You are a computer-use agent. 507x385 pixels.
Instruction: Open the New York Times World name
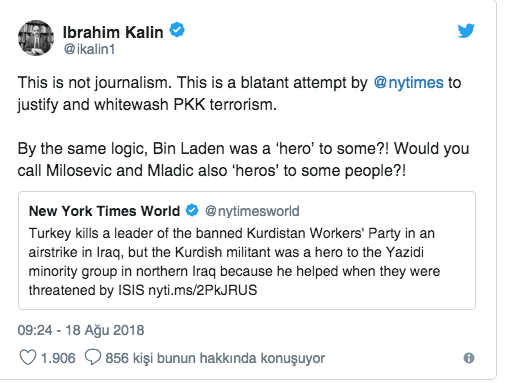pyautogui.click(x=104, y=211)
